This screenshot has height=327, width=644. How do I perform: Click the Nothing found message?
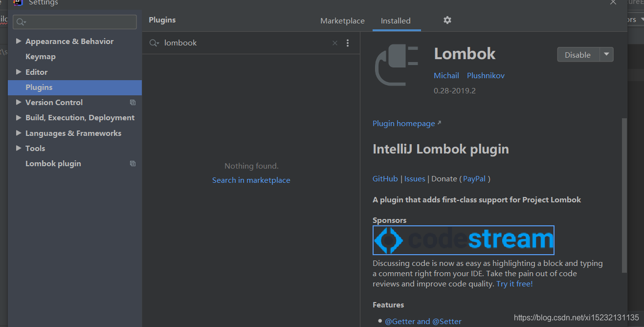coord(251,166)
